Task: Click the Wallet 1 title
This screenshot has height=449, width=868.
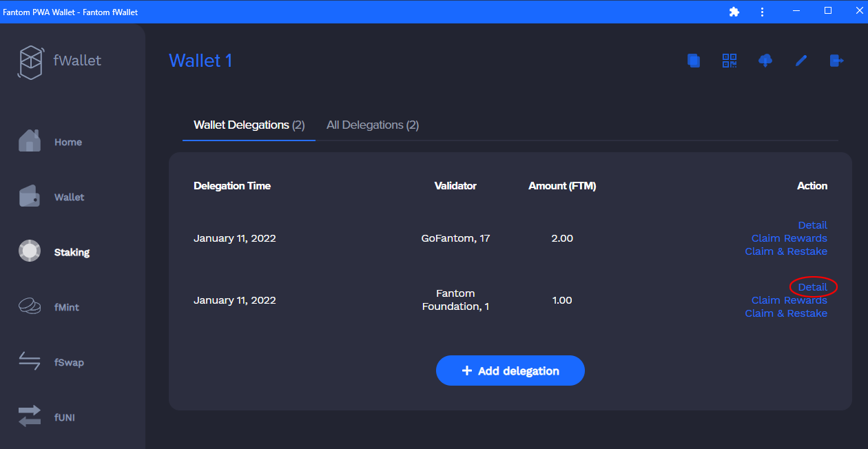Action: tap(200, 61)
